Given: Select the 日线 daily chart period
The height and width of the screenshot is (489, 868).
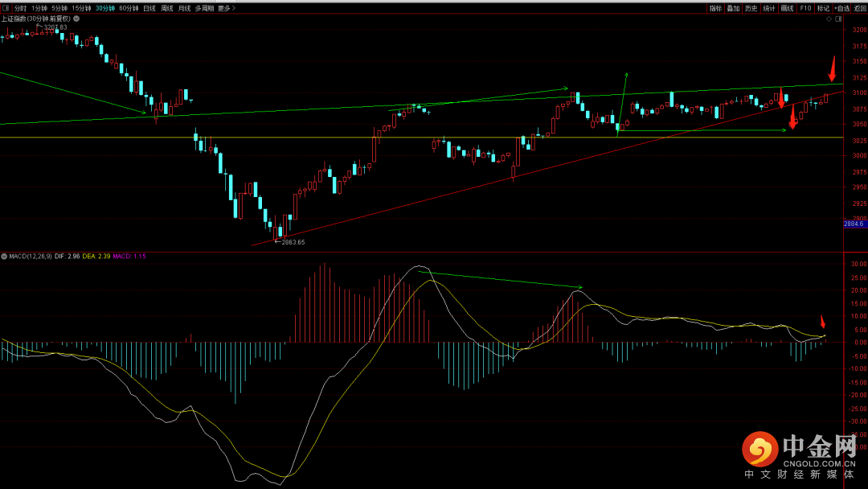Looking at the screenshot, I should (149, 8).
